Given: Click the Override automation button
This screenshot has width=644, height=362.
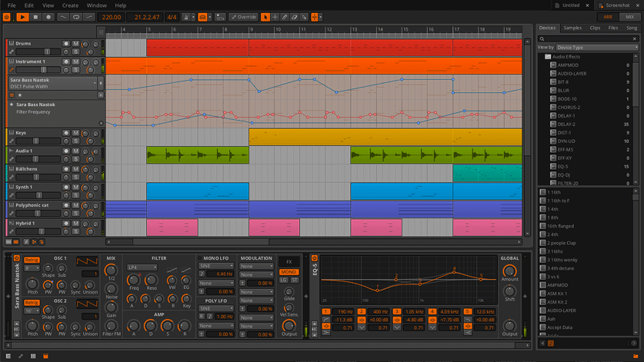Looking at the screenshot, I should [x=244, y=17].
